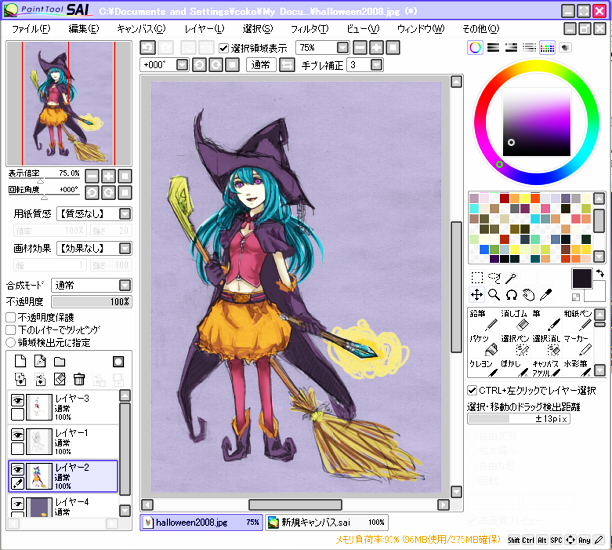Hide レイヤー1 with its eye icon

[x=18, y=434]
